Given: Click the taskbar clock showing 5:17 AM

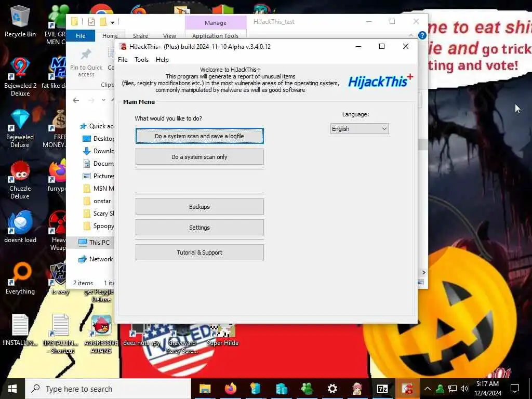Looking at the screenshot, I should tap(488, 389).
